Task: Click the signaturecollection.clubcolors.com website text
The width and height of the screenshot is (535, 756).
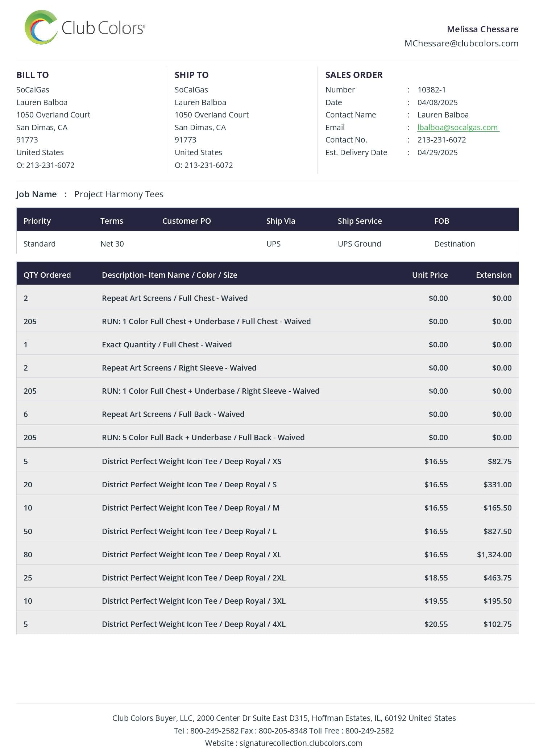Action: [x=301, y=743]
